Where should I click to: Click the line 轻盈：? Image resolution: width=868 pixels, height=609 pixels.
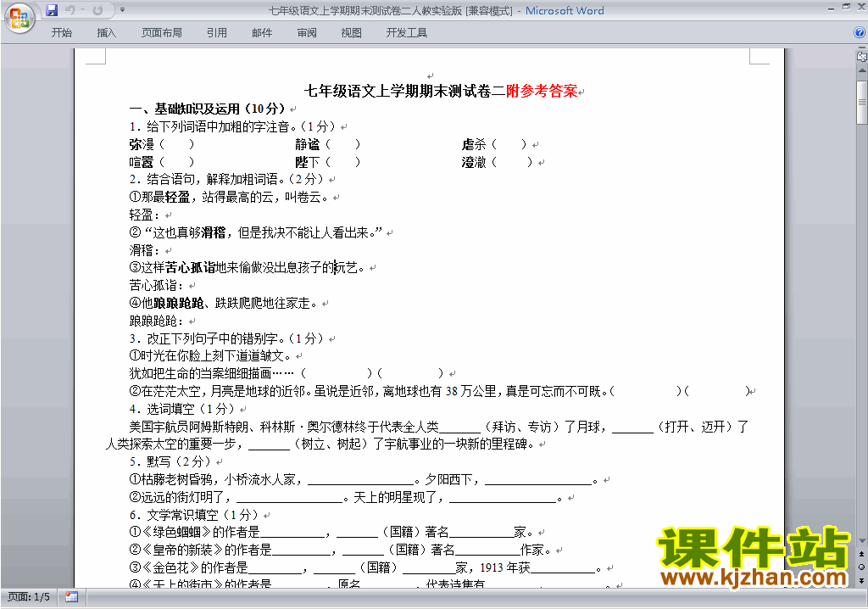[144, 215]
